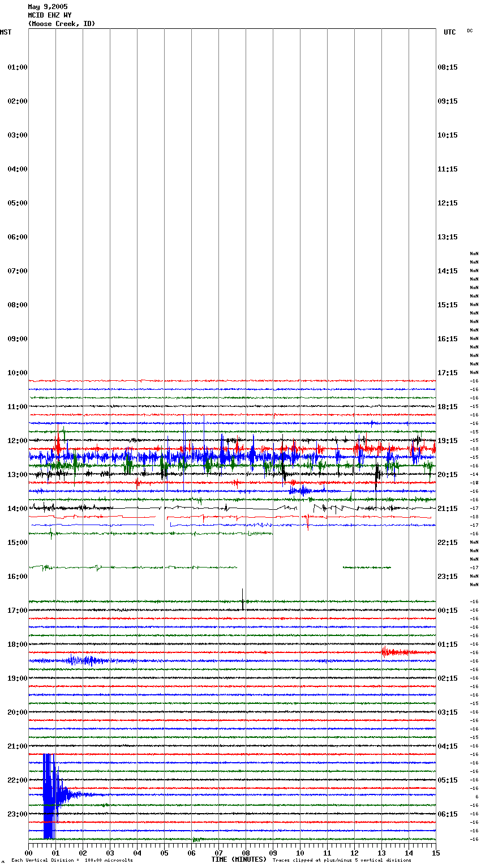Click the "Traces clipped at plus/minus 5 vertical divisions" note
Viewport: 481px width, 868px height.
pyautogui.click(x=342, y=861)
